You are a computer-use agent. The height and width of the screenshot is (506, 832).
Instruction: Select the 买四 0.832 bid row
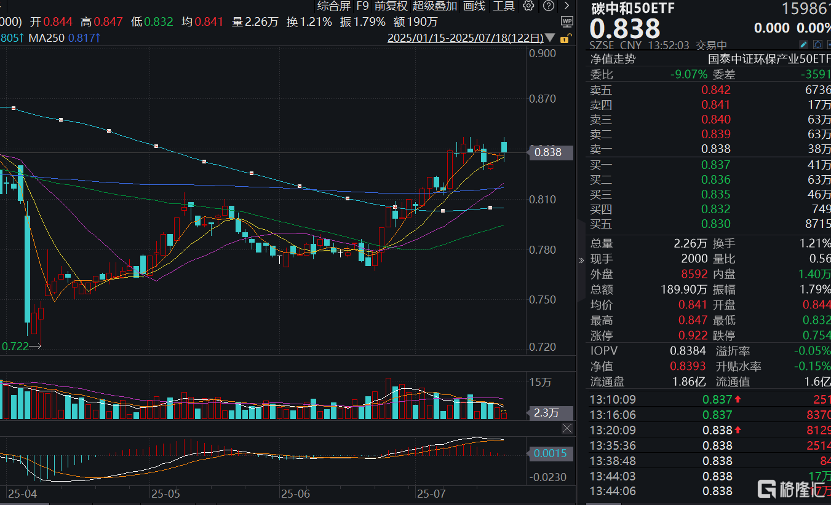coord(710,209)
